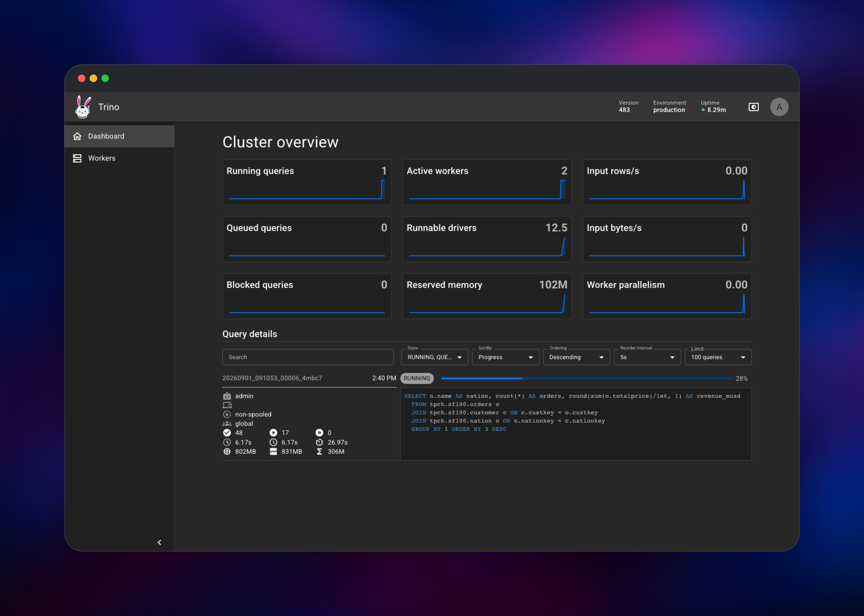Open the Reorder Interval 5s dropdown
864x616 pixels.
pos(647,357)
